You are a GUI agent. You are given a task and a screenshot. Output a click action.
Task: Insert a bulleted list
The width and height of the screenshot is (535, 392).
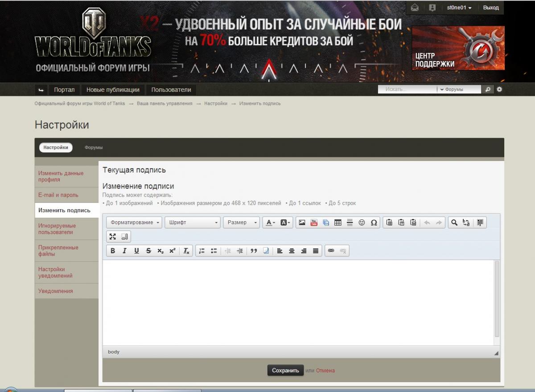click(x=214, y=251)
